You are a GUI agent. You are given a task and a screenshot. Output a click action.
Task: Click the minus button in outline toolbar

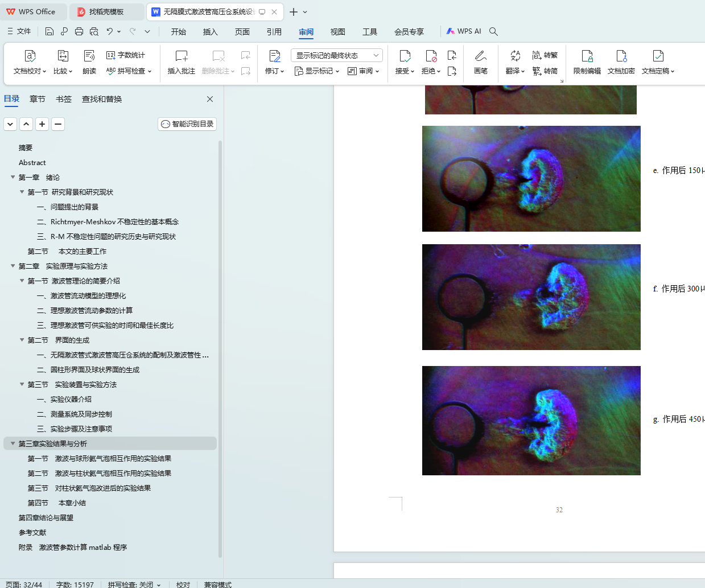tap(58, 124)
